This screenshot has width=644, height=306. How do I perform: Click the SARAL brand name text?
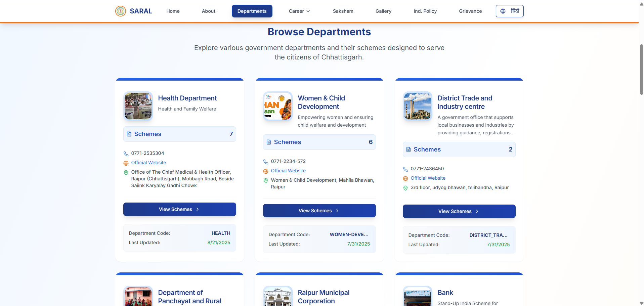click(141, 11)
